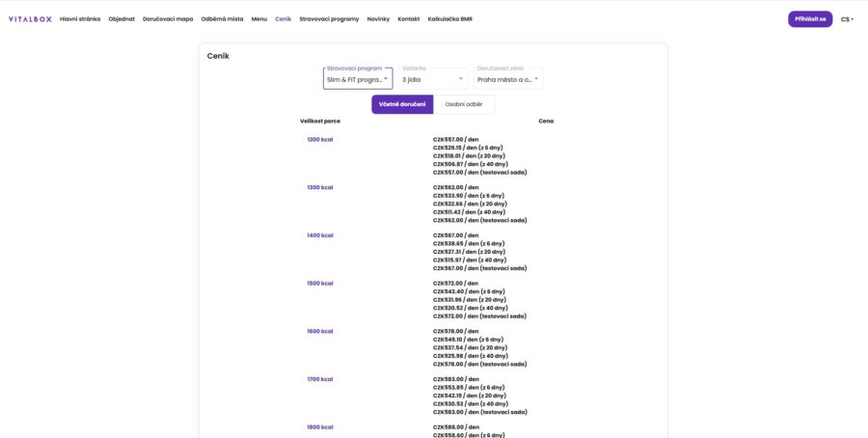Select the Včetně doručení toggle option

click(402, 104)
